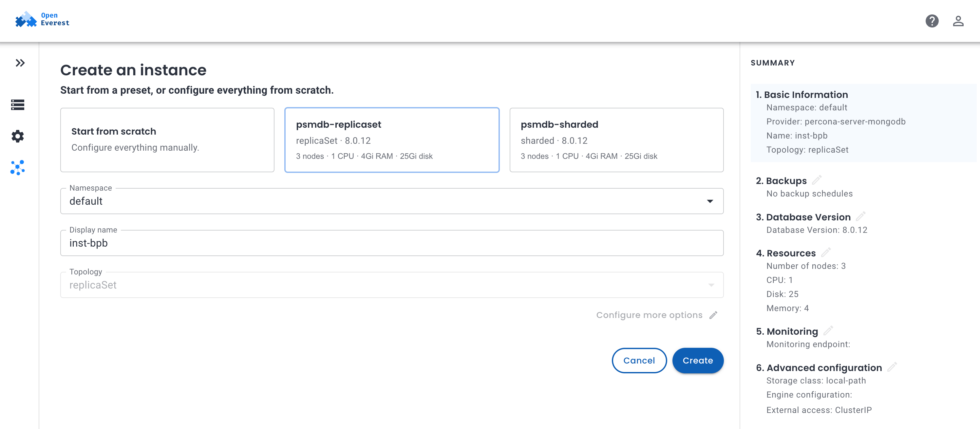The width and height of the screenshot is (980, 429).
Task: Edit Backups via pencil icon
Action: click(x=817, y=180)
